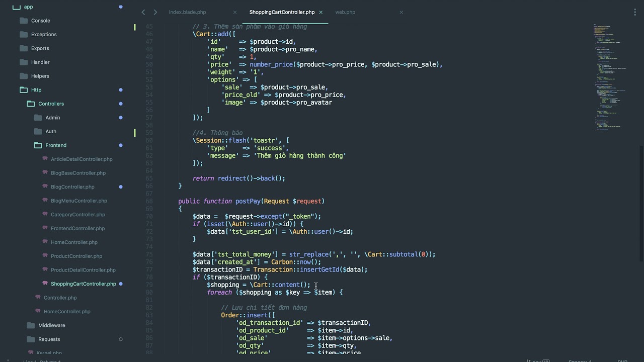Click line number 68 in the gutter

[x=149, y=201]
